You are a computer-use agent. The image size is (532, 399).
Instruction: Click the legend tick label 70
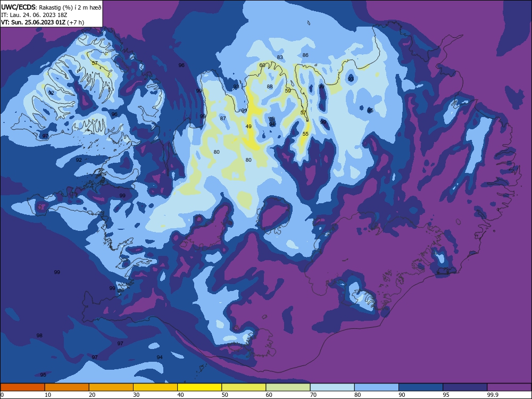[313, 395]
